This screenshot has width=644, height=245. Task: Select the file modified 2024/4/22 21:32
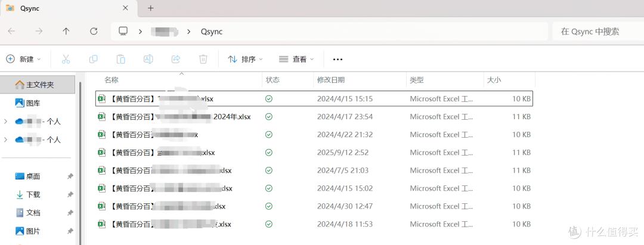pos(314,135)
